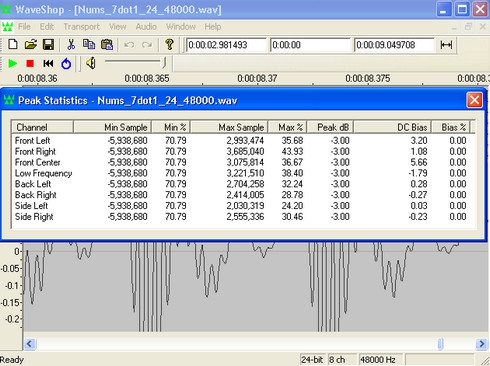Select the Back Right channel row
This screenshot has height=366, width=490.
(x=243, y=195)
